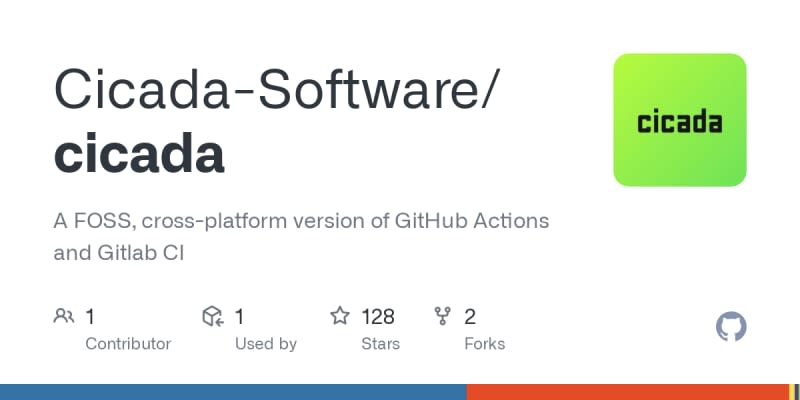The height and width of the screenshot is (400, 800).
Task: Click the Stars label
Action: [380, 343]
